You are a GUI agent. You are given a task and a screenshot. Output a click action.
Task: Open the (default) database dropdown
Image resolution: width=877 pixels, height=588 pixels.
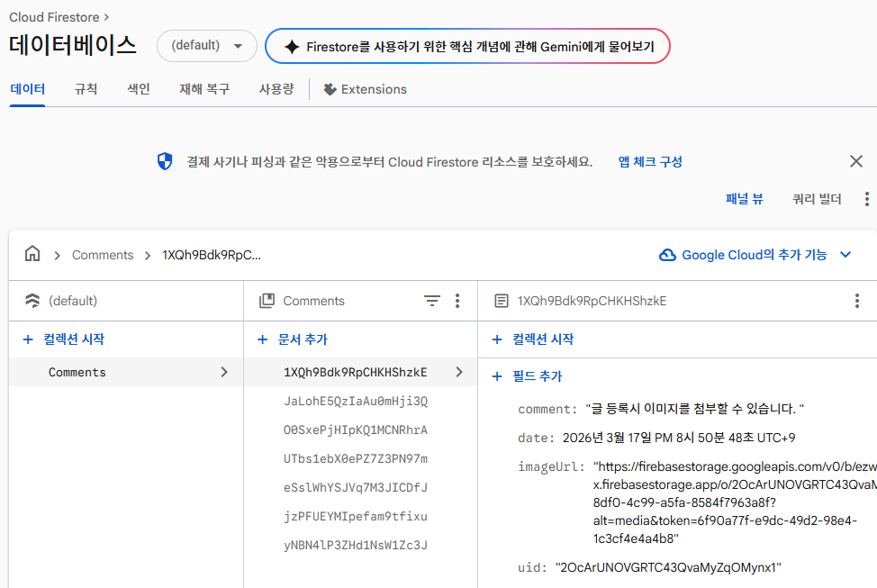(206, 46)
